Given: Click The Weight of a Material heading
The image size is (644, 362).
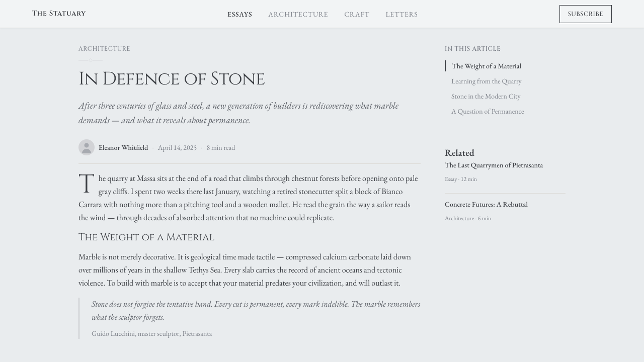Looking at the screenshot, I should (x=146, y=237).
